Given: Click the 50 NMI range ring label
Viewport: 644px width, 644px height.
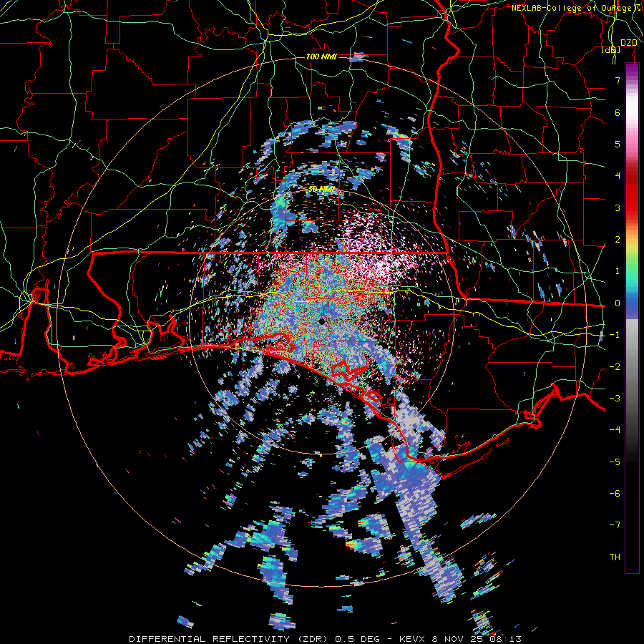Looking at the screenshot, I should [x=322, y=190].
